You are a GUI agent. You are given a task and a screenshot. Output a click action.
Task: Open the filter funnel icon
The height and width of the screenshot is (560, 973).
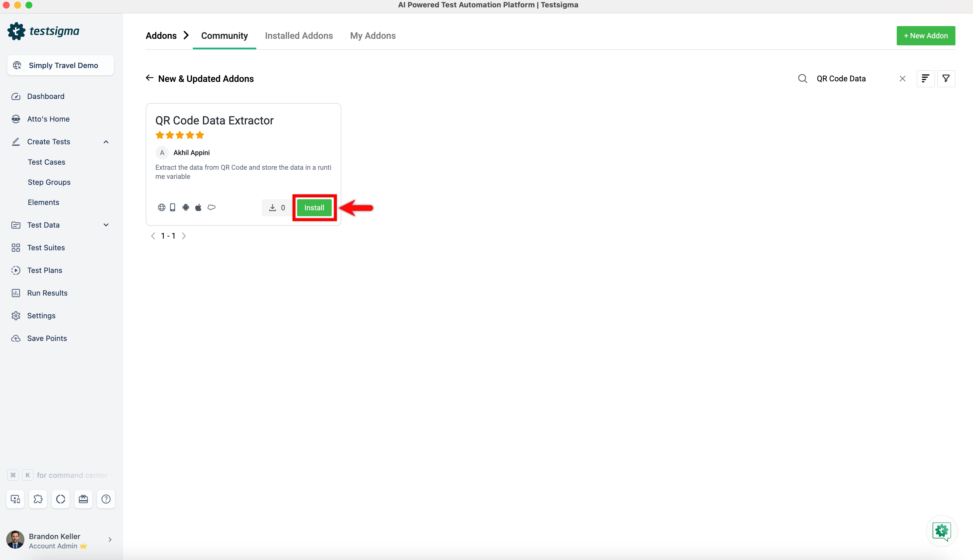click(x=946, y=79)
